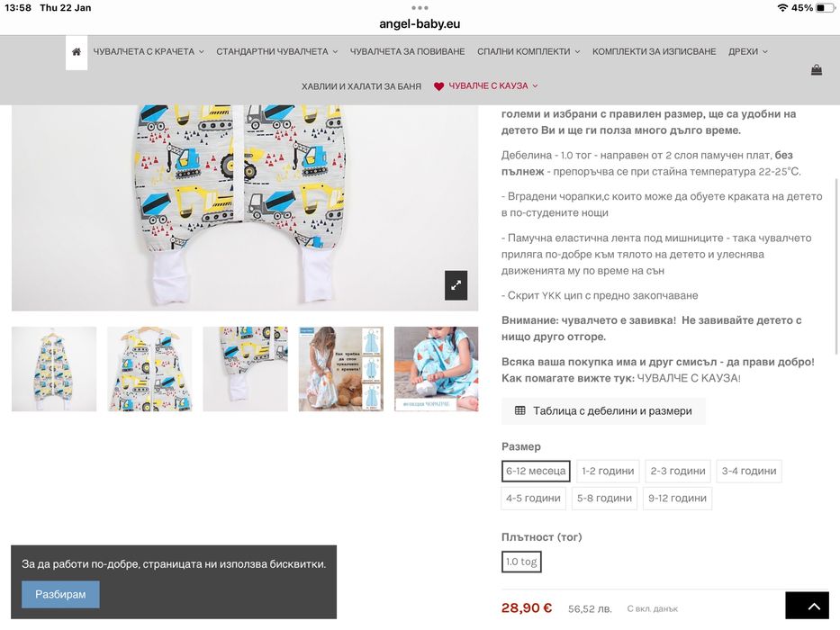The height and width of the screenshot is (630, 840).
Task: Select size 2-3 години
Action: [678, 471]
